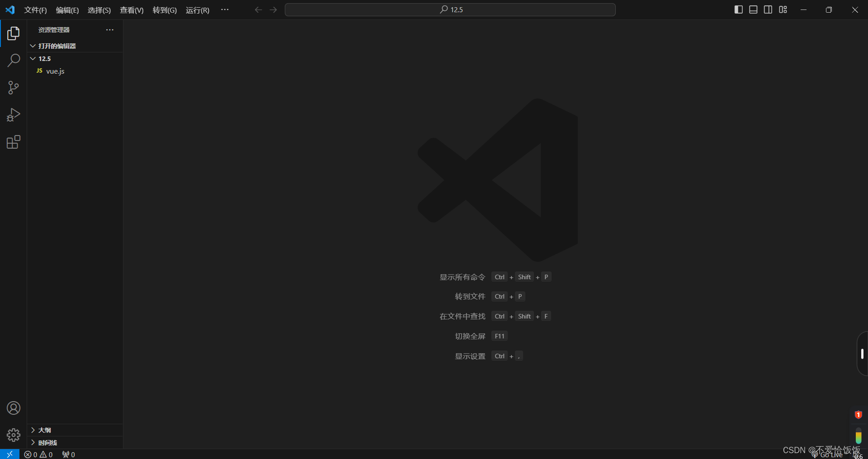The image size is (868, 459).
Task: Open the Extensions view
Action: 14,142
